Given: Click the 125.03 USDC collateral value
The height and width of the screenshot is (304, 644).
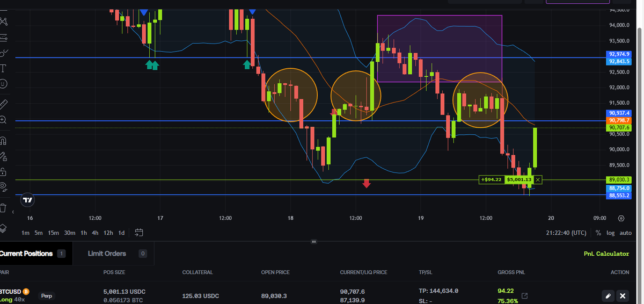Looking at the screenshot, I should [201, 295].
